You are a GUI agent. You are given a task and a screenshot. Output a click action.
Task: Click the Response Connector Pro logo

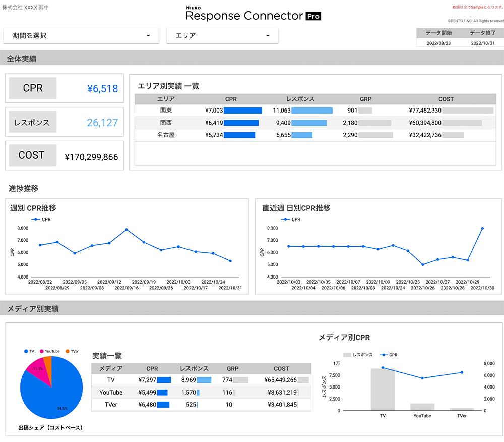tap(253, 14)
